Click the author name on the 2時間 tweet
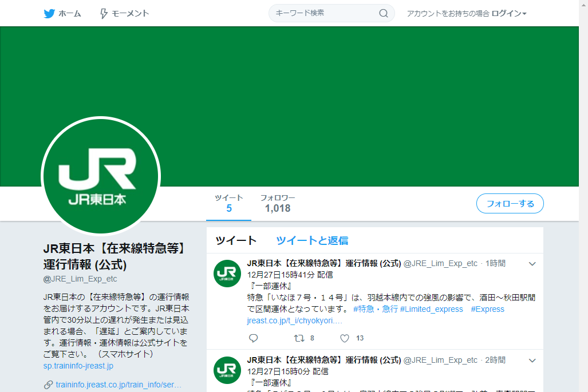 [324, 360]
